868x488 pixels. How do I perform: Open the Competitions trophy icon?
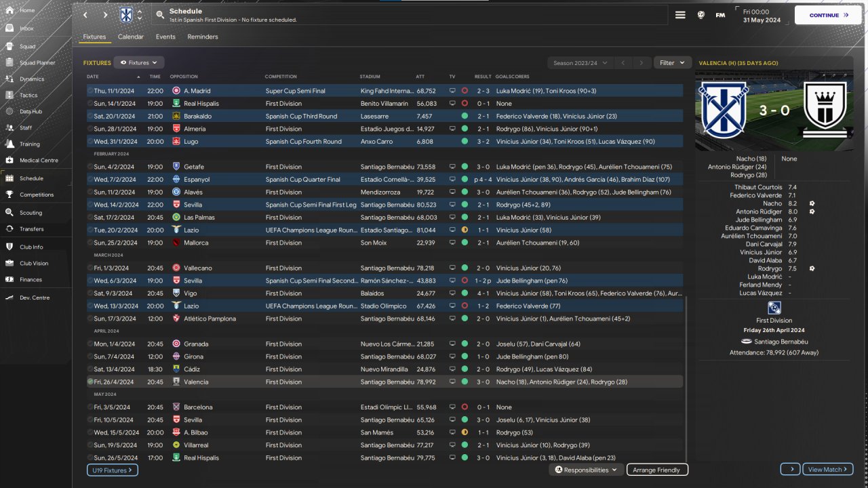click(x=9, y=195)
